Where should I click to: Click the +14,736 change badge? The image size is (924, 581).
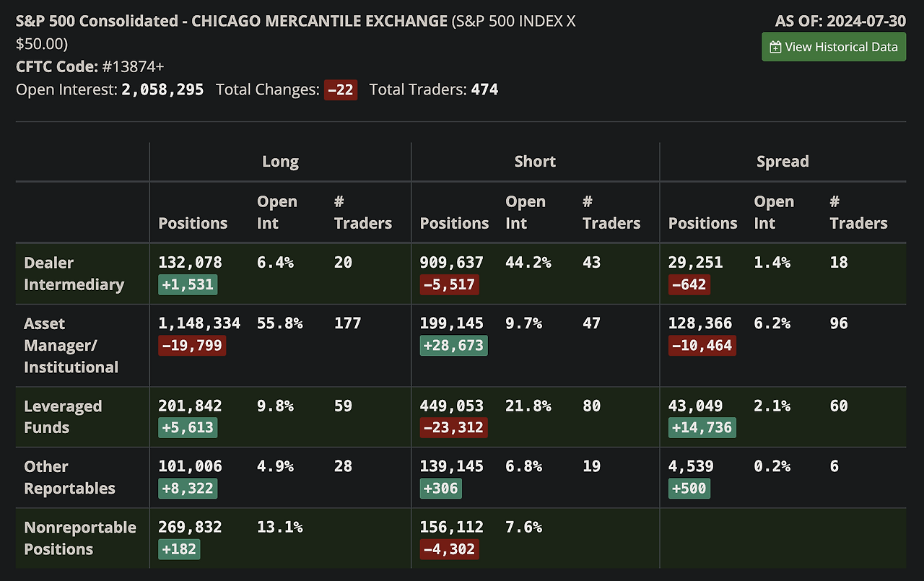702,428
